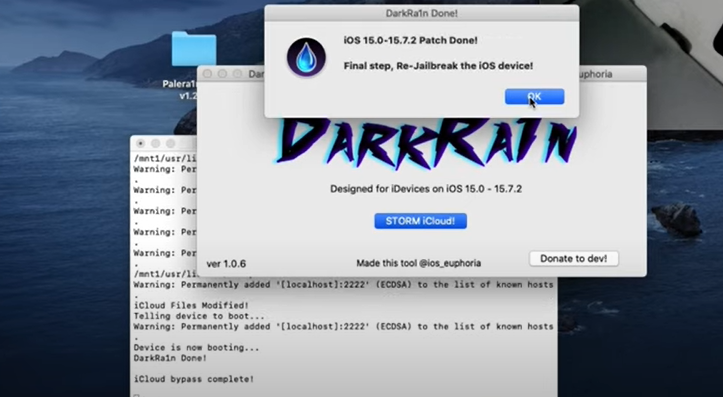Open the Palera1n folder on the desktop

(x=194, y=49)
